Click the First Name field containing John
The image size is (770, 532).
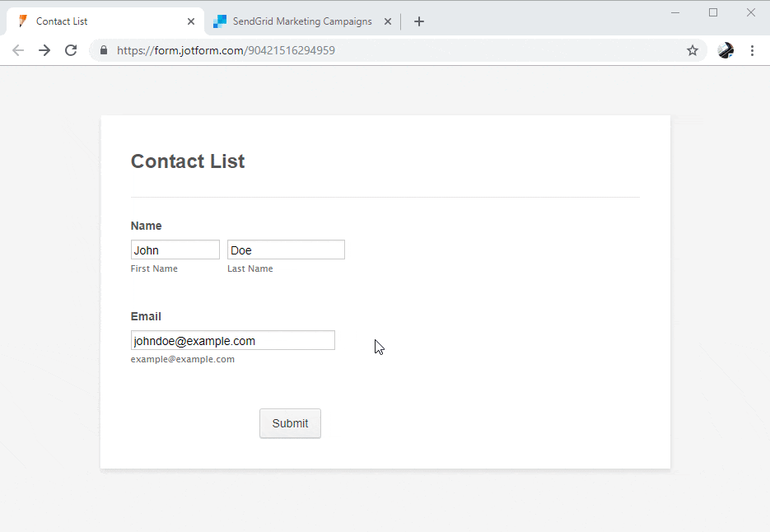click(175, 250)
